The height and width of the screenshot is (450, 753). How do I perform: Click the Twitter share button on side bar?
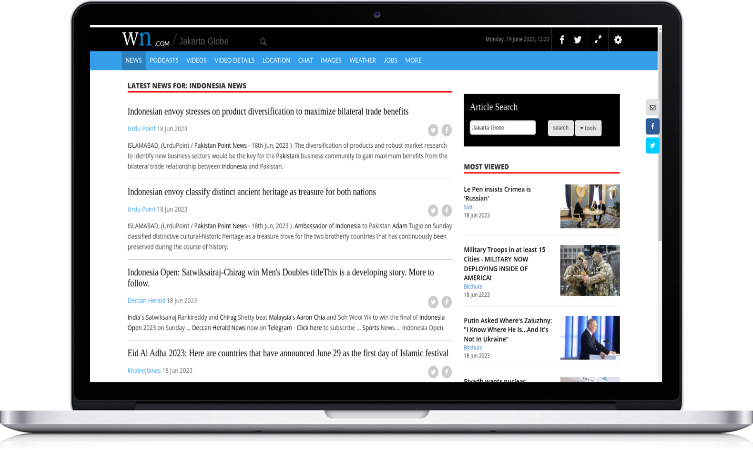click(x=653, y=145)
